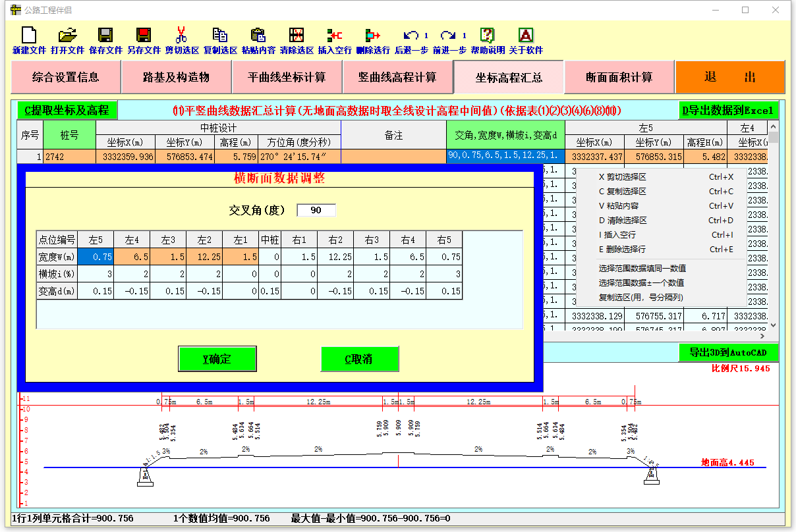
Task: Click 导出3D到AutoCAD button
Action: pyautogui.click(x=728, y=352)
